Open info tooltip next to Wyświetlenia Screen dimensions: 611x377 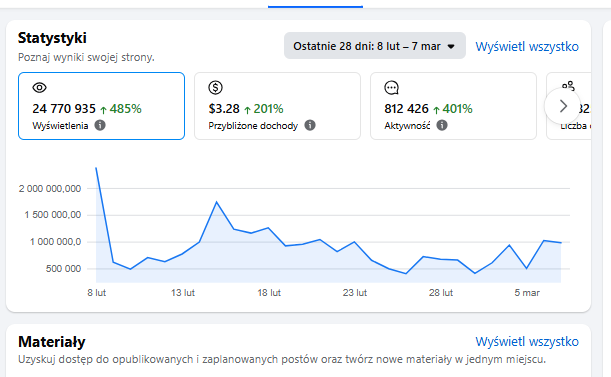[x=100, y=126]
